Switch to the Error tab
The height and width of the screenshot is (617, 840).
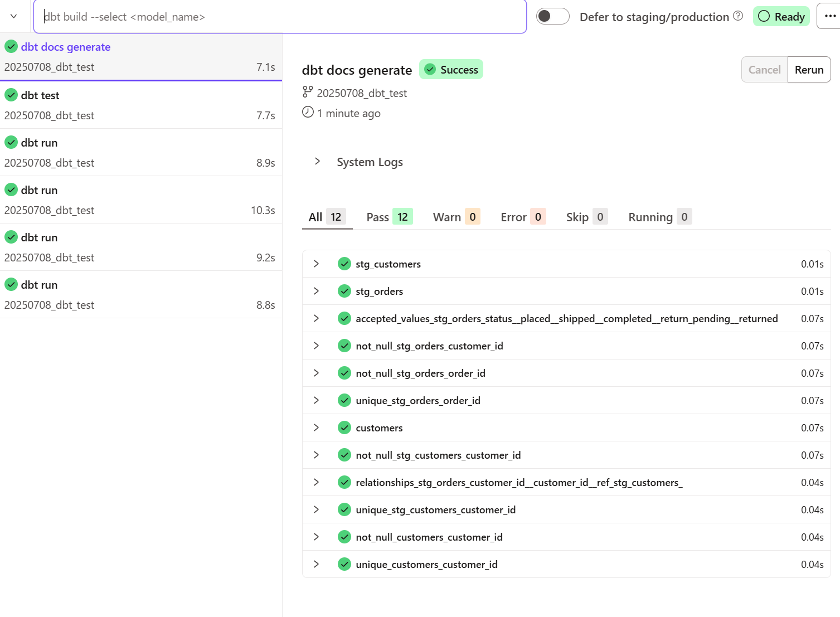pos(523,217)
